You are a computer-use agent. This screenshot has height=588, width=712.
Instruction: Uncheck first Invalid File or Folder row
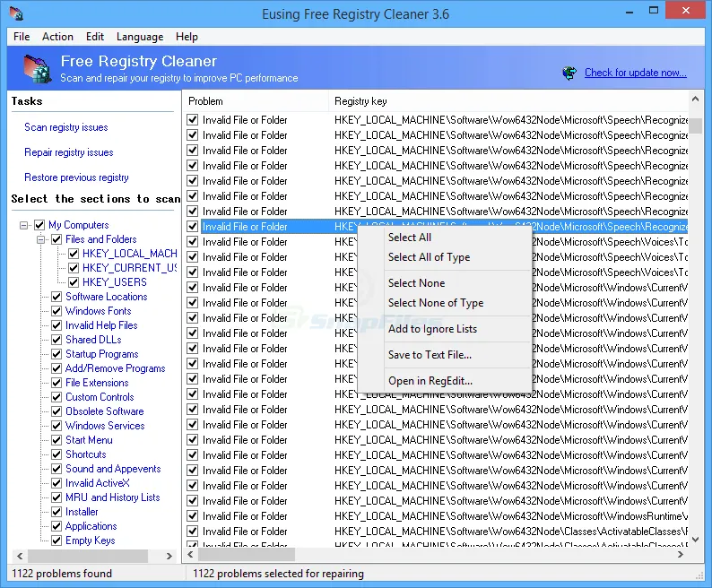[x=193, y=120]
